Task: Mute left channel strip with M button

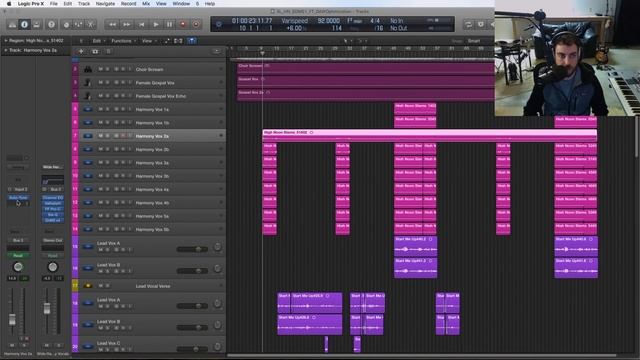Action: (12, 345)
